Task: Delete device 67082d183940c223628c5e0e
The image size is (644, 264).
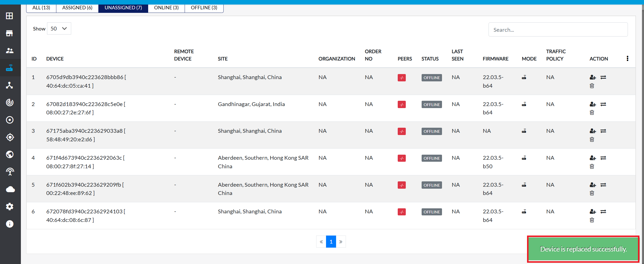Action: pos(592,113)
